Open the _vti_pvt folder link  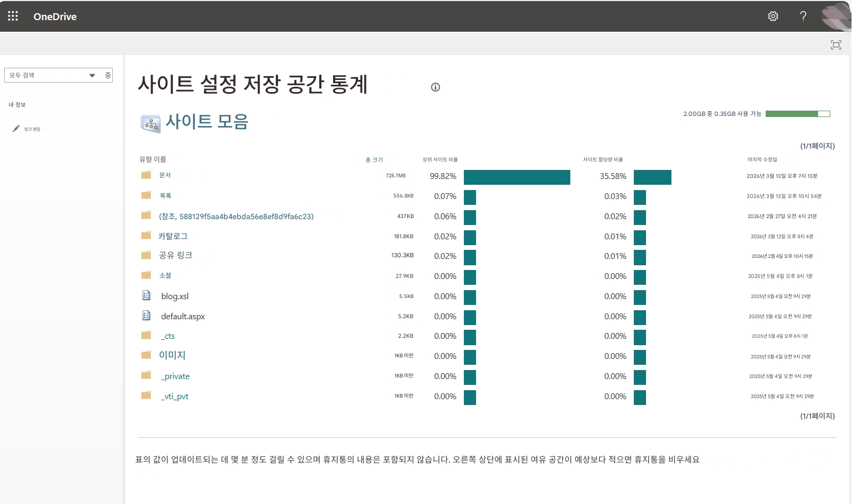click(175, 397)
